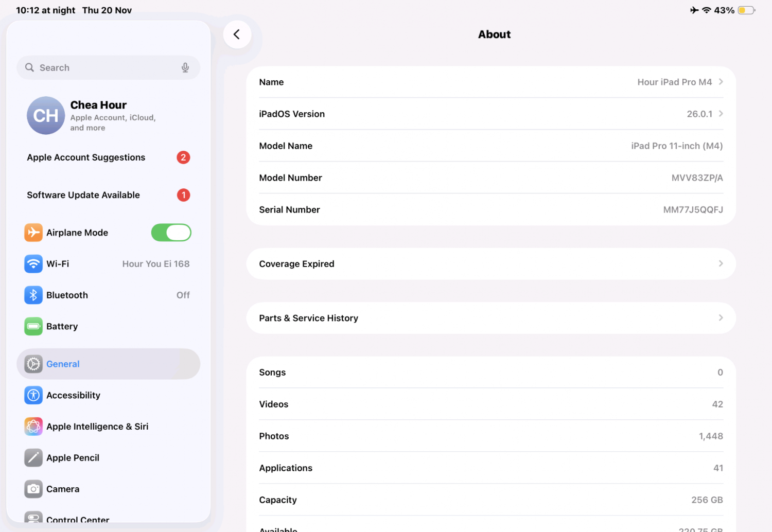
Task: Tap the CH profile avatar
Action: (46, 116)
